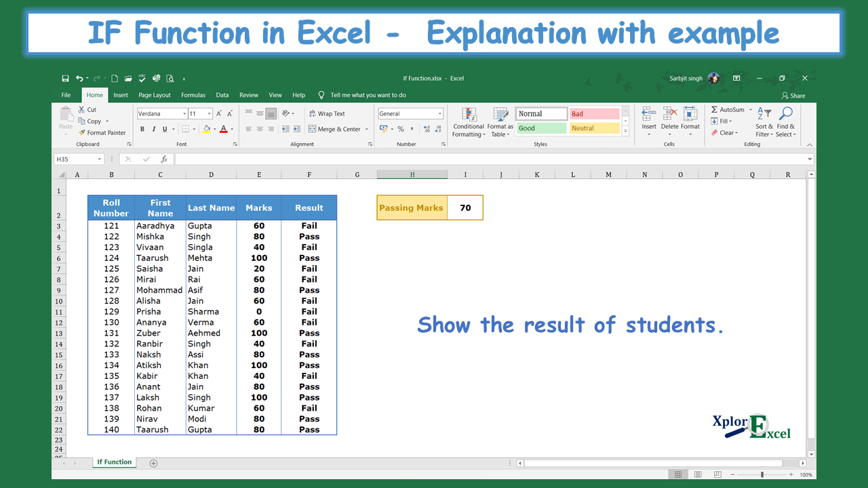Click the Share button

coord(793,96)
